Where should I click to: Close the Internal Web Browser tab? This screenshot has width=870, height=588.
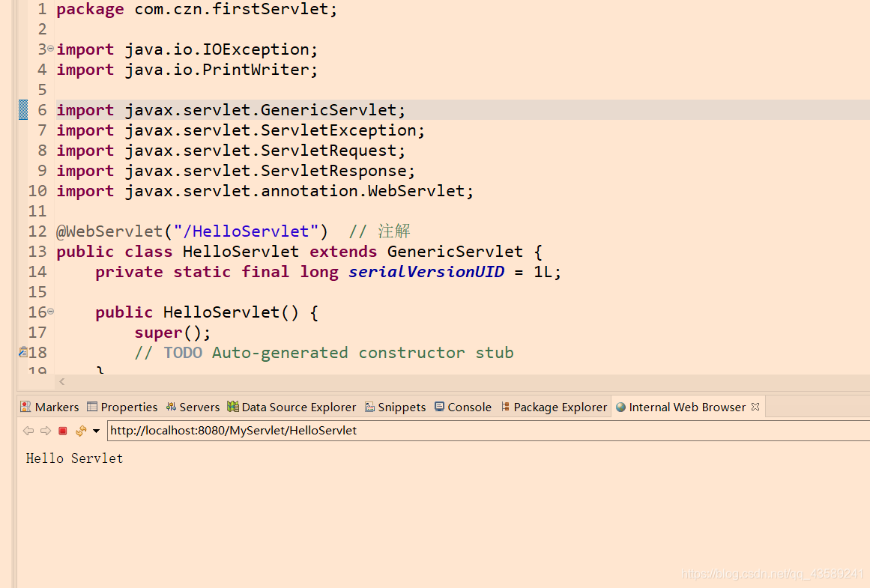click(755, 407)
